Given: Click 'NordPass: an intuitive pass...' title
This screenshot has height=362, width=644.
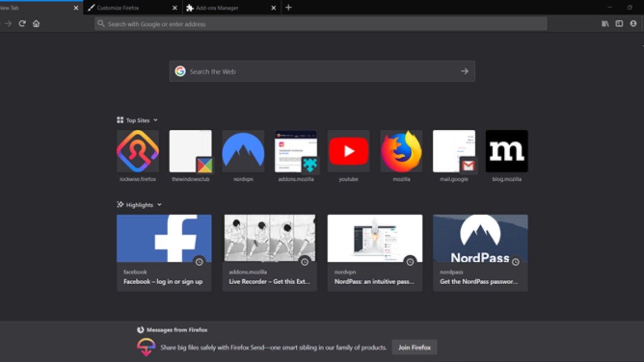Looking at the screenshot, I should pos(375,282).
